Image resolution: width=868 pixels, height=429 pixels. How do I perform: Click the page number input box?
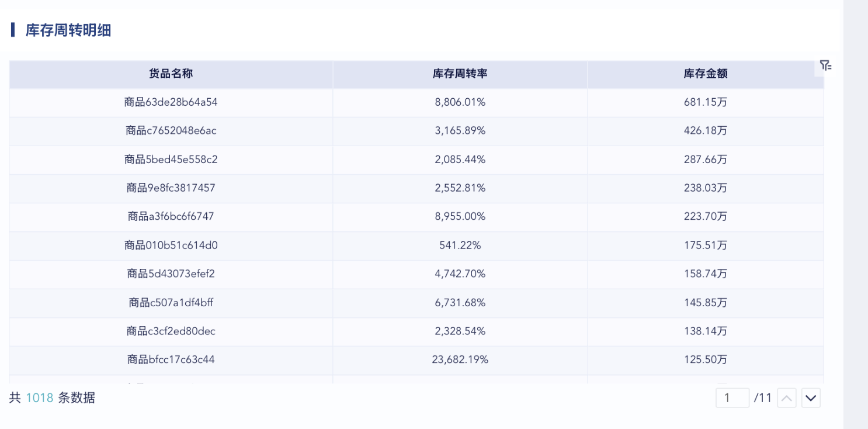(x=732, y=398)
